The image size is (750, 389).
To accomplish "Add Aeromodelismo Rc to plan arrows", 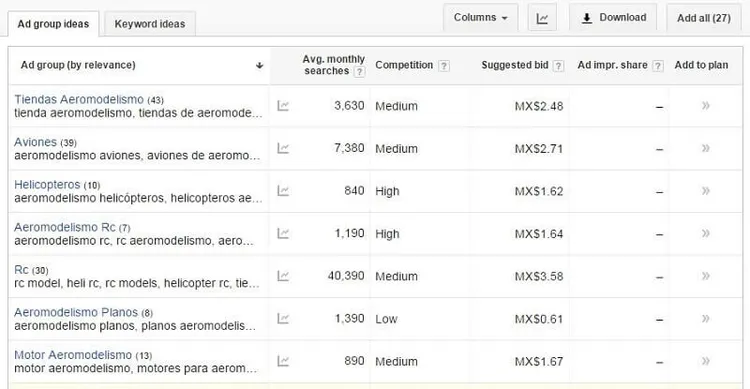I will 706,233.
